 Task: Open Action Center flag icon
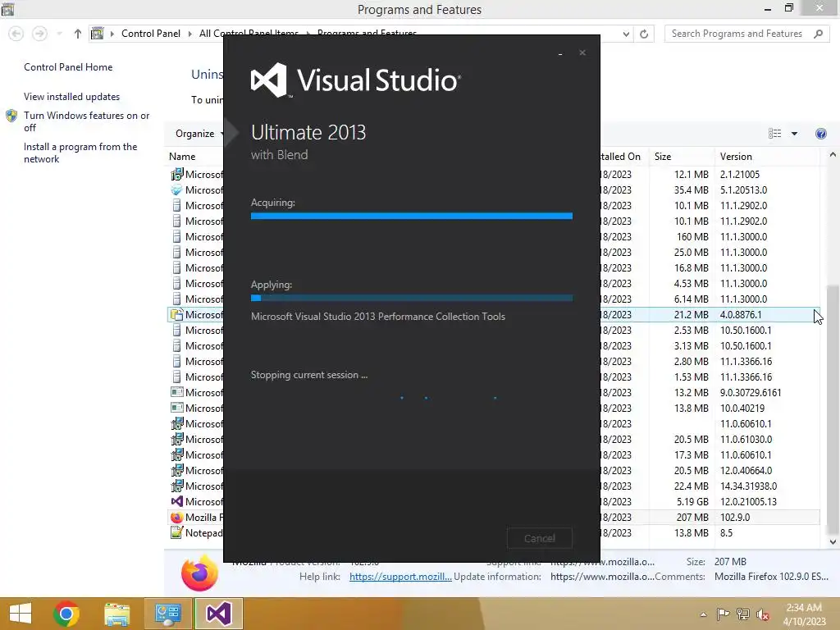(723, 614)
